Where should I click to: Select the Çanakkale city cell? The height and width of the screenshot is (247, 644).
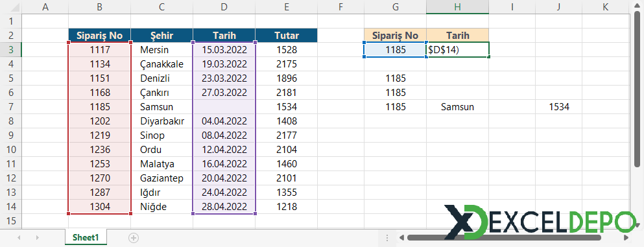(x=162, y=64)
